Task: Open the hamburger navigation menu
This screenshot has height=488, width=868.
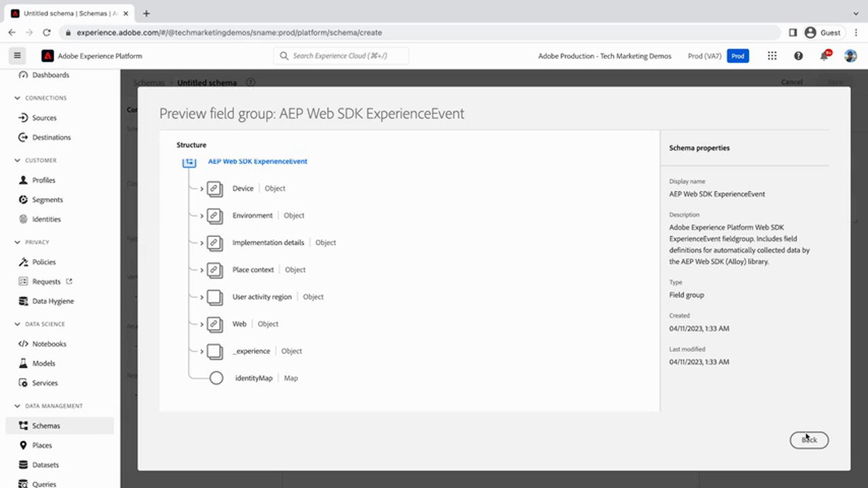Action: [x=18, y=56]
